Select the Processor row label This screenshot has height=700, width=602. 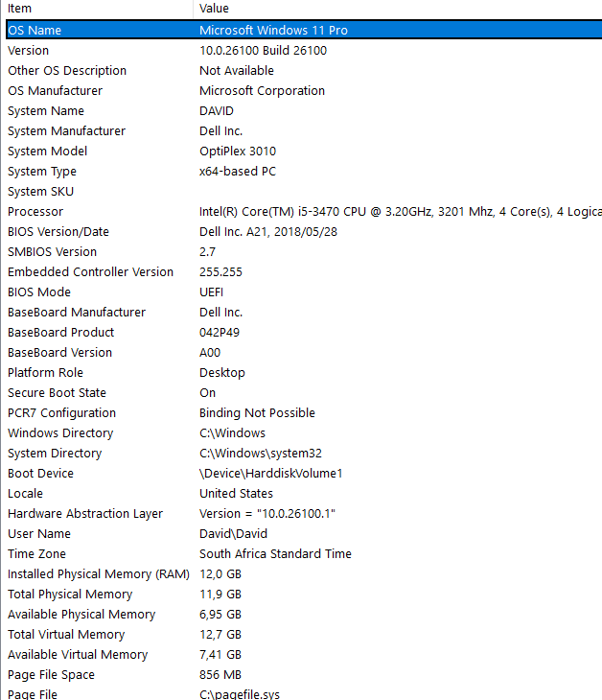tap(35, 212)
